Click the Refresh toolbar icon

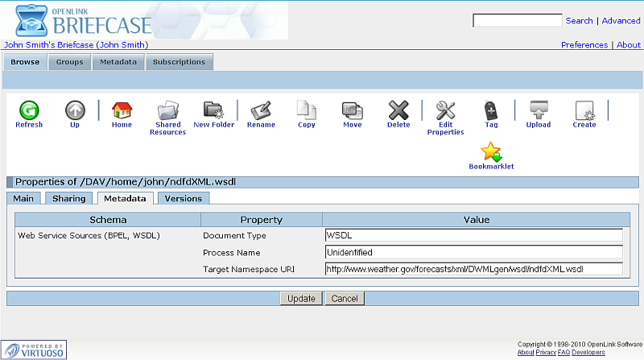point(29,110)
